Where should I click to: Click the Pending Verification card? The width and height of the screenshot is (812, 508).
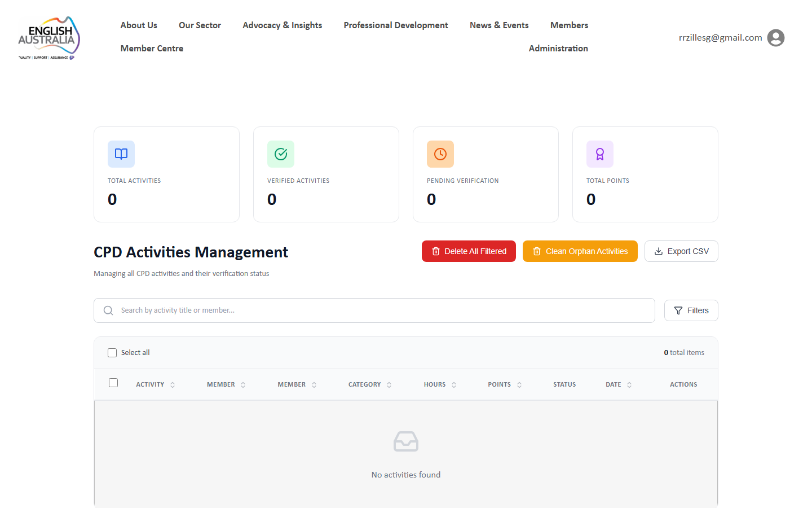pyautogui.click(x=486, y=174)
